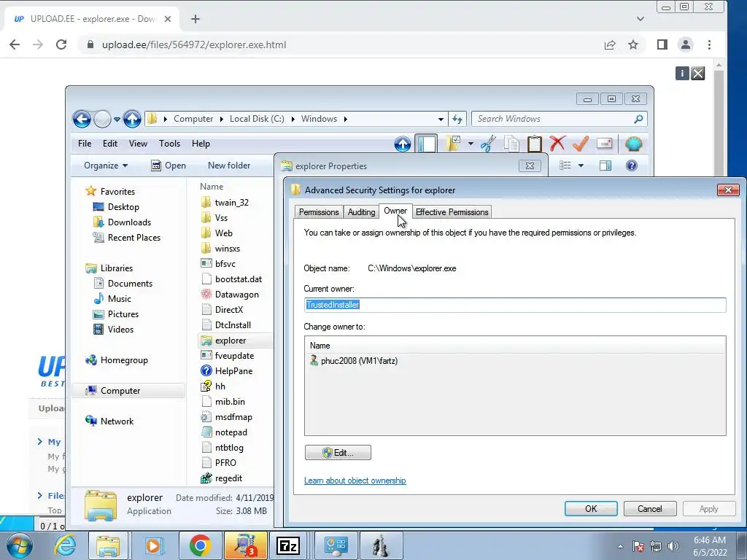
Task: Click the Open button in Explorer toolbar
Action: coord(169,166)
